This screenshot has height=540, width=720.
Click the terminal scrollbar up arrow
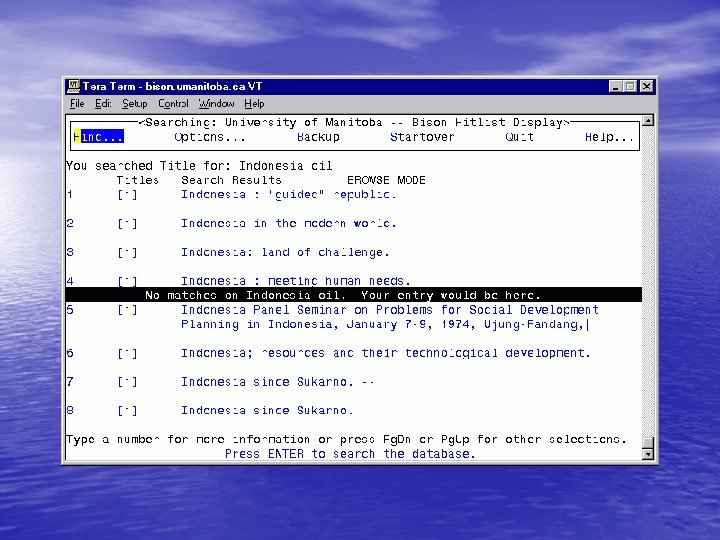(648, 121)
